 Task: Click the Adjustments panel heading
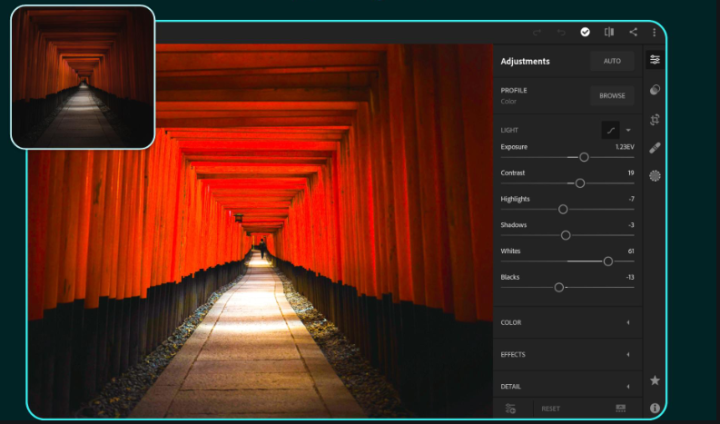(x=525, y=62)
